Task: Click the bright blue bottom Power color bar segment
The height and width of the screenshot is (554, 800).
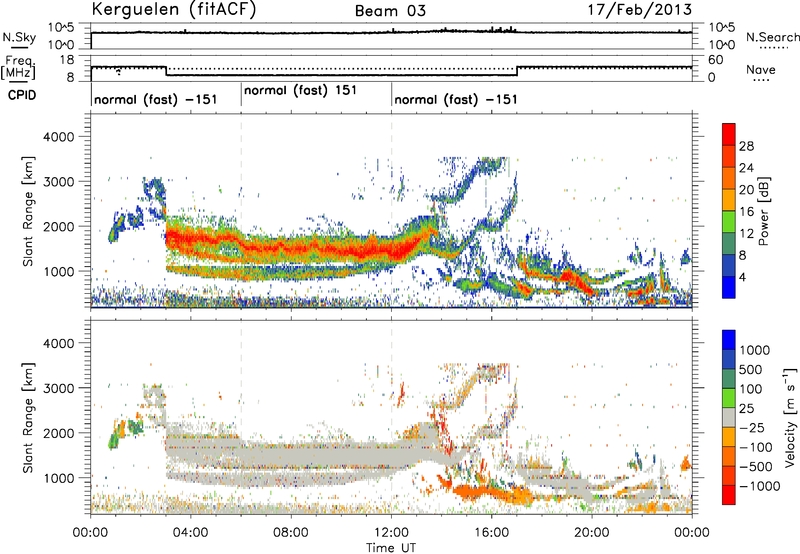Action: (x=729, y=287)
